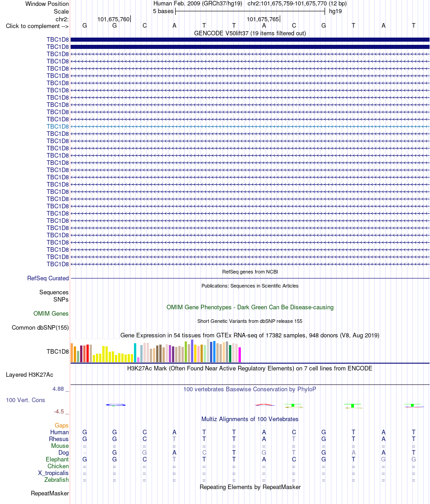430x504 pixels.
Task: Select the Rhesus alignment row label
Action: coord(59,439)
